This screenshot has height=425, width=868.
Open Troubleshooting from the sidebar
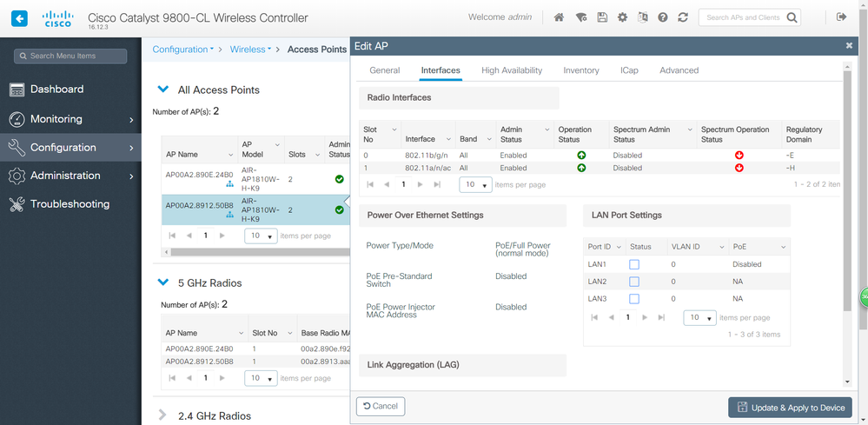71,204
